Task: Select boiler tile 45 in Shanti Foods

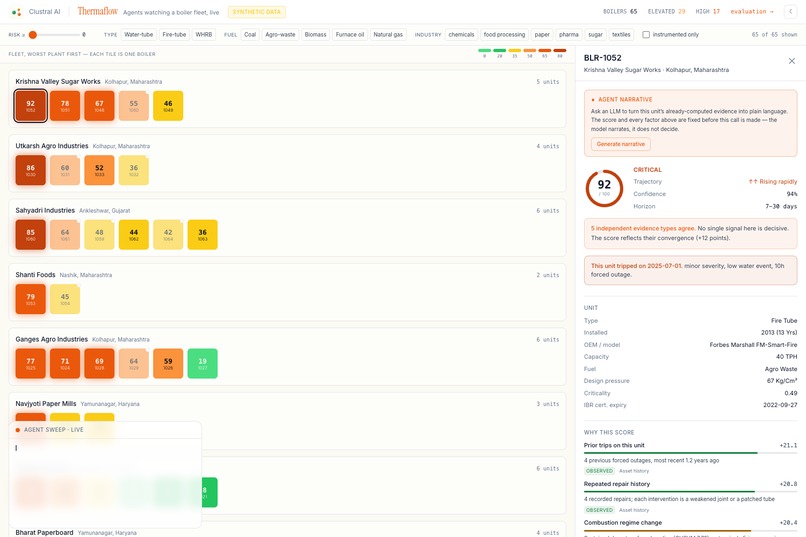Action: [65, 299]
